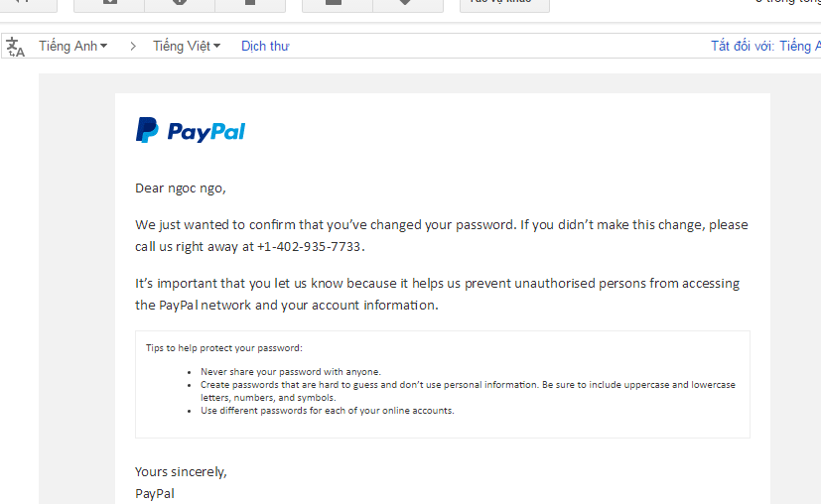Click the Yours sincerely closing line

click(x=181, y=471)
